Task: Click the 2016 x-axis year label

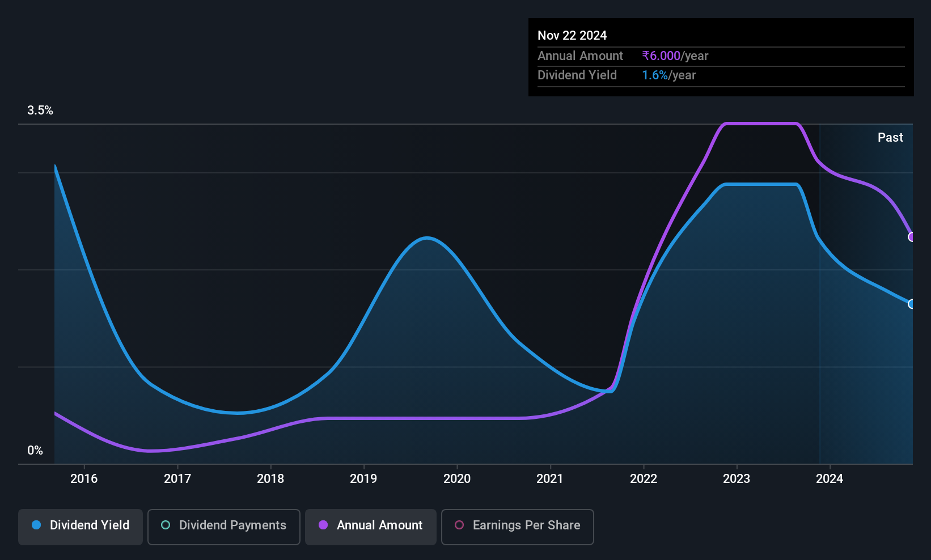Action: point(84,478)
